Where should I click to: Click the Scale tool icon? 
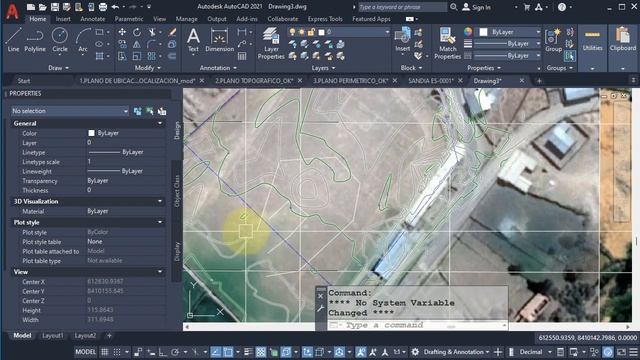pos(137,56)
